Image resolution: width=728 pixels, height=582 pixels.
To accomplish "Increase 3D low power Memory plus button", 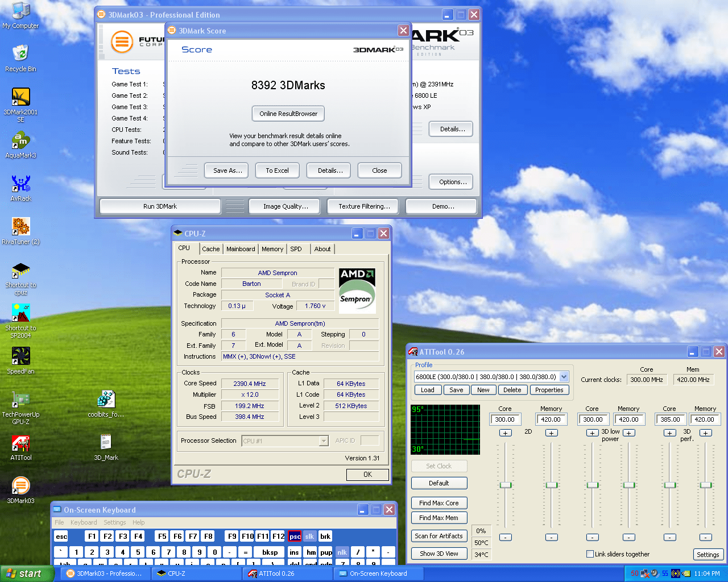I will point(628,433).
